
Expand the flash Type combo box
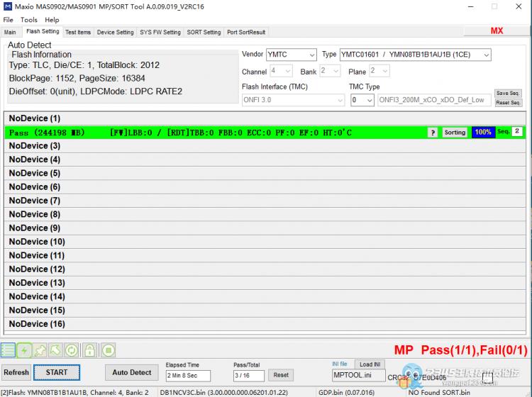coord(415,55)
